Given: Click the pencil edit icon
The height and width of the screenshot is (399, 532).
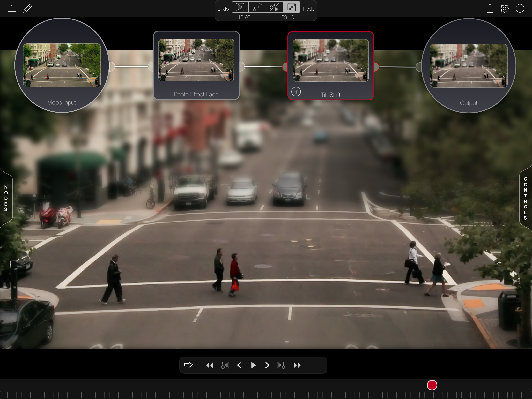Looking at the screenshot, I should (28, 8).
